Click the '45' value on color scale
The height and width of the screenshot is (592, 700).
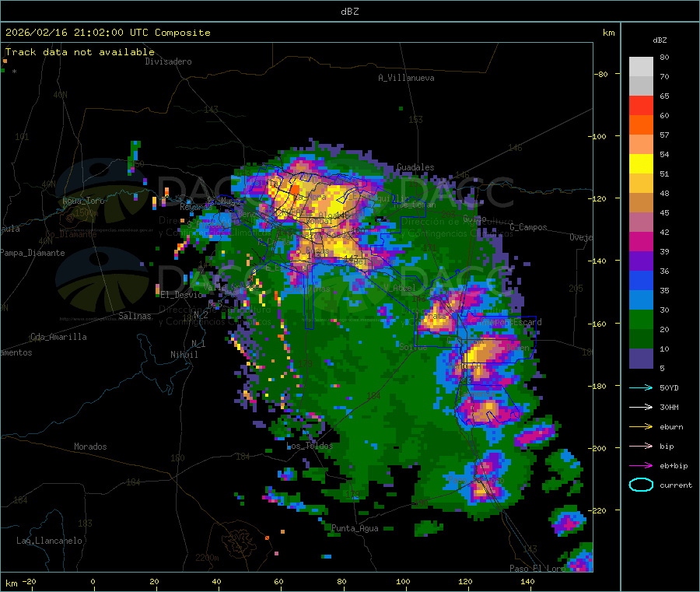[664, 212]
